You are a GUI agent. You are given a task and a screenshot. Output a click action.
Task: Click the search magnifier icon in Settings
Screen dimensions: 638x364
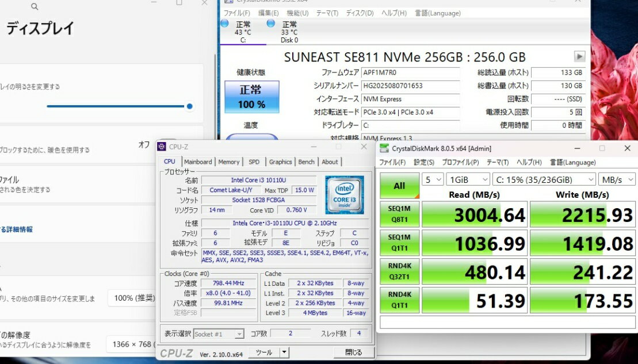[35, 7]
